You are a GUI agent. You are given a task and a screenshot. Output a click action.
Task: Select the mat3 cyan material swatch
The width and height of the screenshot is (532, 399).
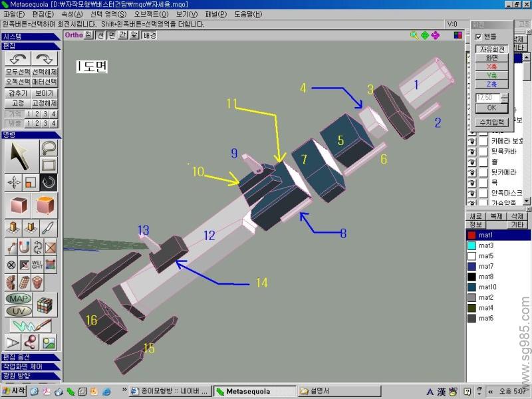coord(471,245)
